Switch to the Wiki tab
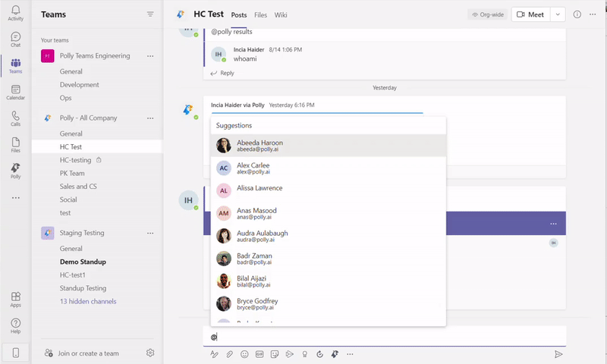The height and width of the screenshot is (364, 607). tap(281, 14)
